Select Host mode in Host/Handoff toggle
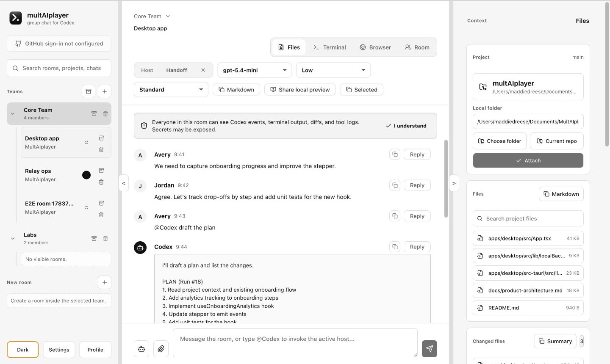Image resolution: width=610 pixels, height=364 pixels. [147, 70]
